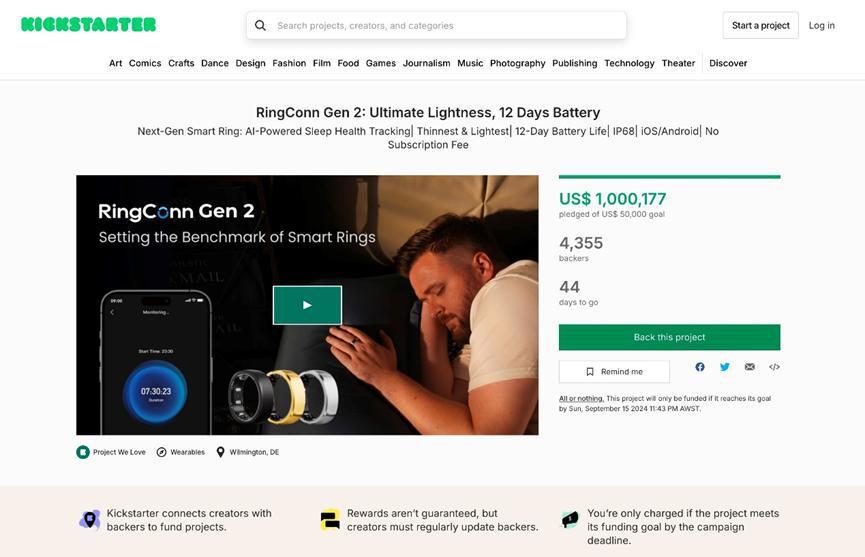Viewport: 865px width, 557px height.
Task: Click the search magnifier icon
Action: pyautogui.click(x=260, y=26)
